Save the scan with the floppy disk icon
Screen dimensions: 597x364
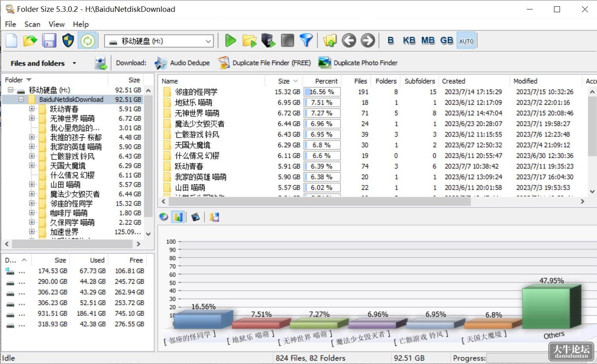coord(49,41)
